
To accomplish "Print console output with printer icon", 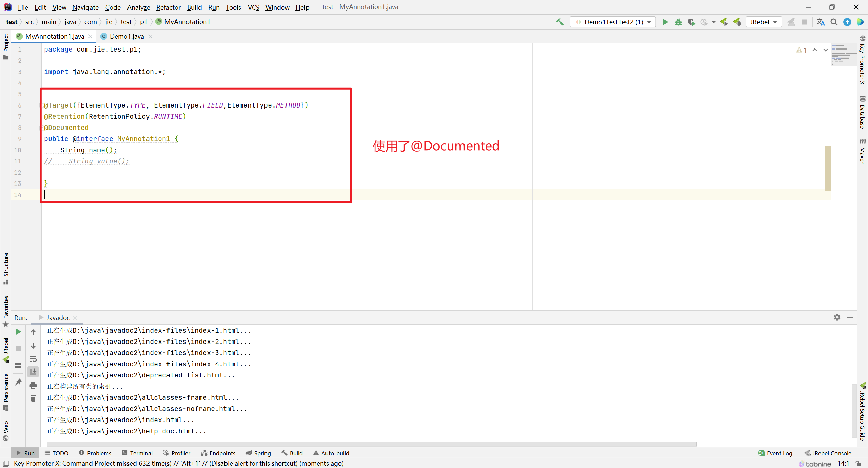I will [x=33, y=385].
